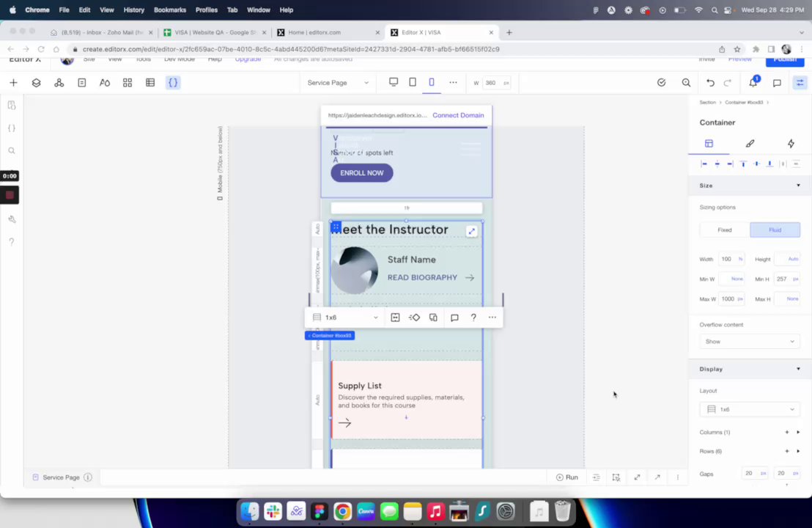Open the Layout 1x6 dropdown in Inspector
Image resolution: width=812 pixels, height=528 pixels.
point(749,409)
